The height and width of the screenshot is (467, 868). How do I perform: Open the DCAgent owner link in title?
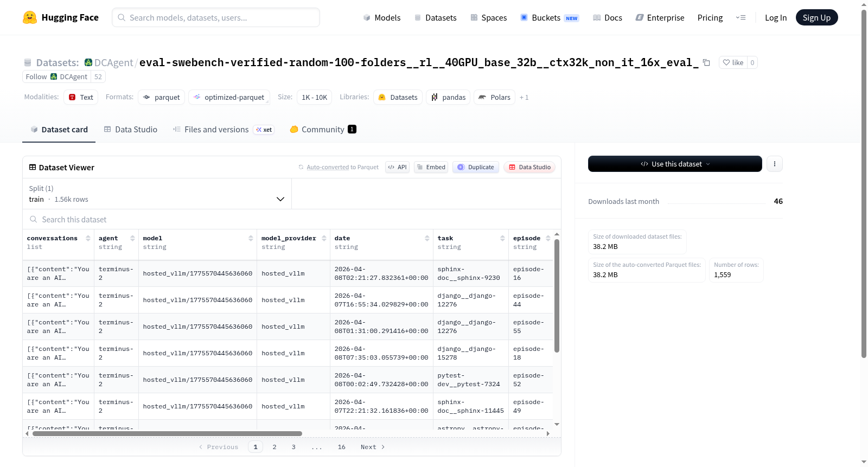(113, 62)
